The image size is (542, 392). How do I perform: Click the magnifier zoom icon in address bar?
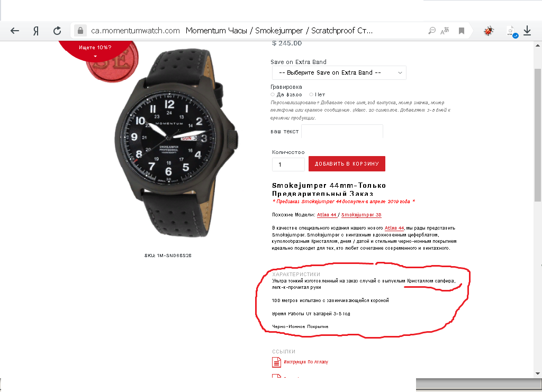432,31
